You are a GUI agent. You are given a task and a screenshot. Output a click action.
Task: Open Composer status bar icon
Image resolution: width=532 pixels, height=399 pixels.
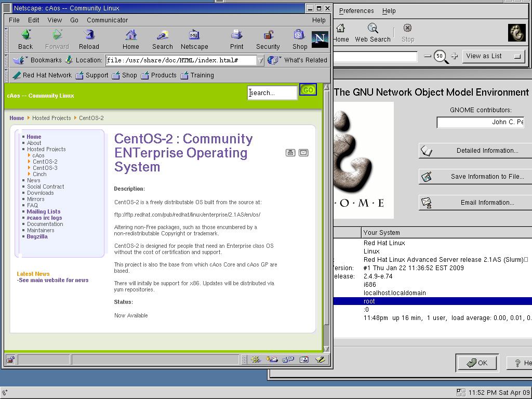tap(320, 360)
